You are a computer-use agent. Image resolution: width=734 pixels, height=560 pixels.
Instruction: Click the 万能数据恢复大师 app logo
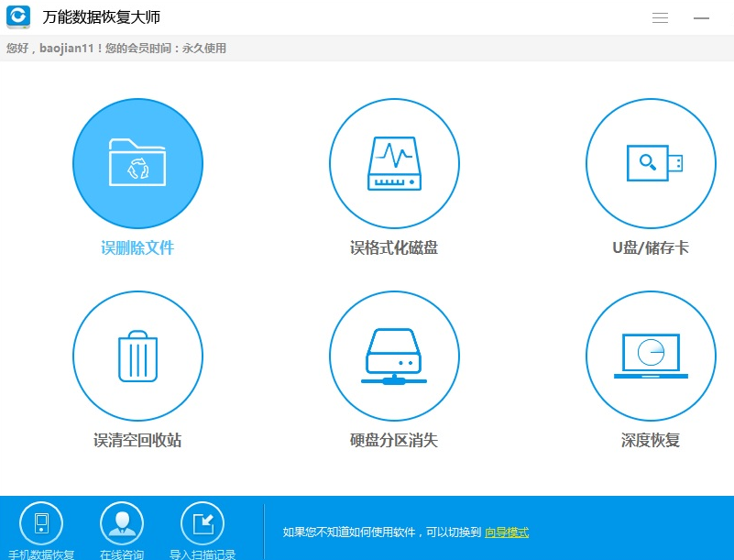point(18,17)
